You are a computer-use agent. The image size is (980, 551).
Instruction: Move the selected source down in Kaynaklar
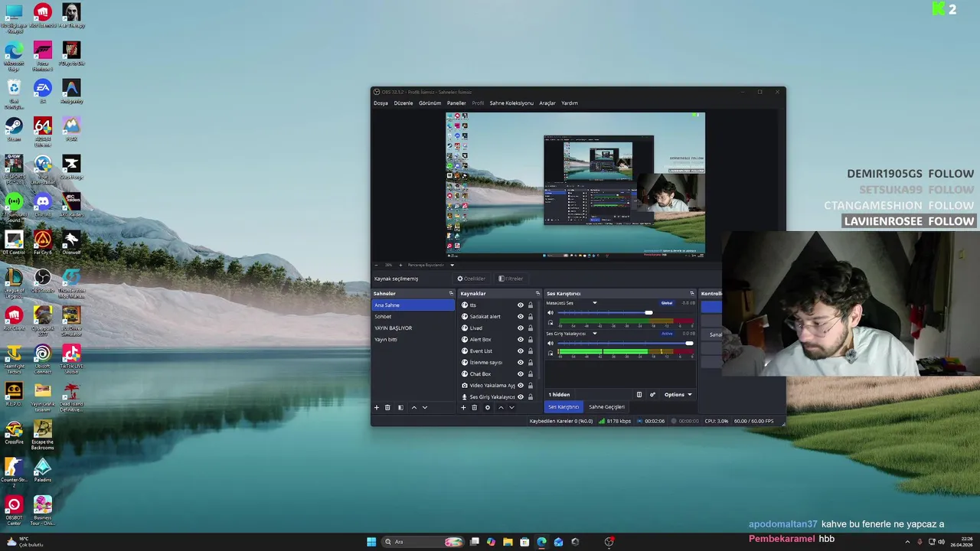[511, 408]
